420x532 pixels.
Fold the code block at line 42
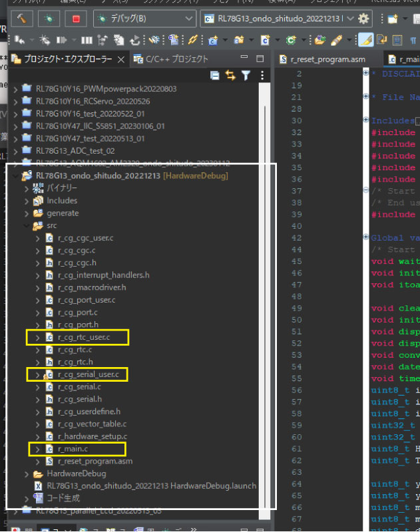[x=366, y=237]
